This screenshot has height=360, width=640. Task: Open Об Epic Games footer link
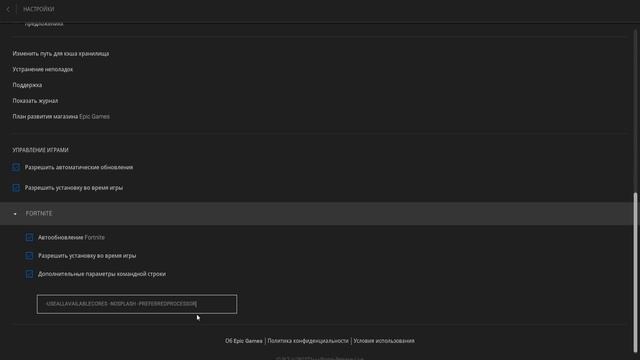tap(244, 341)
